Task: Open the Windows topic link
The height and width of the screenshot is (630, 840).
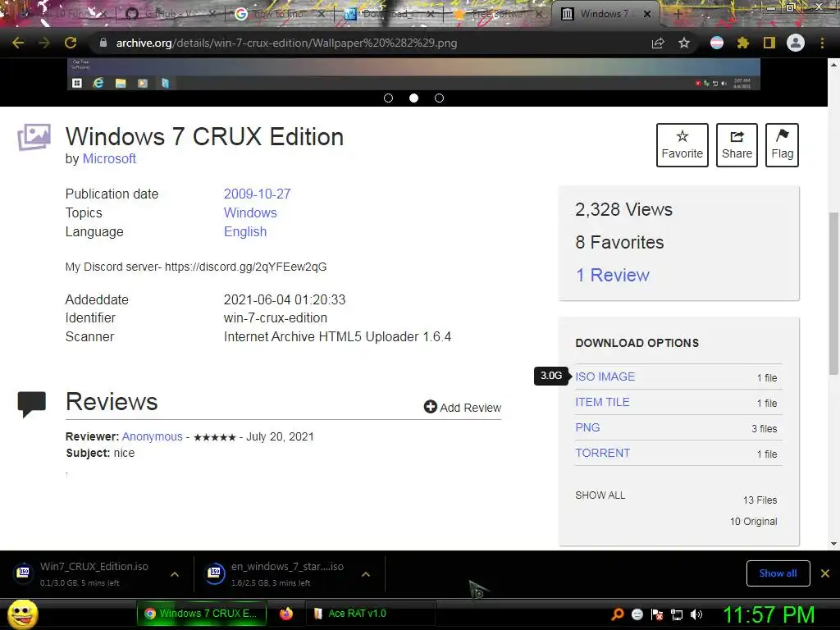Action: click(250, 212)
